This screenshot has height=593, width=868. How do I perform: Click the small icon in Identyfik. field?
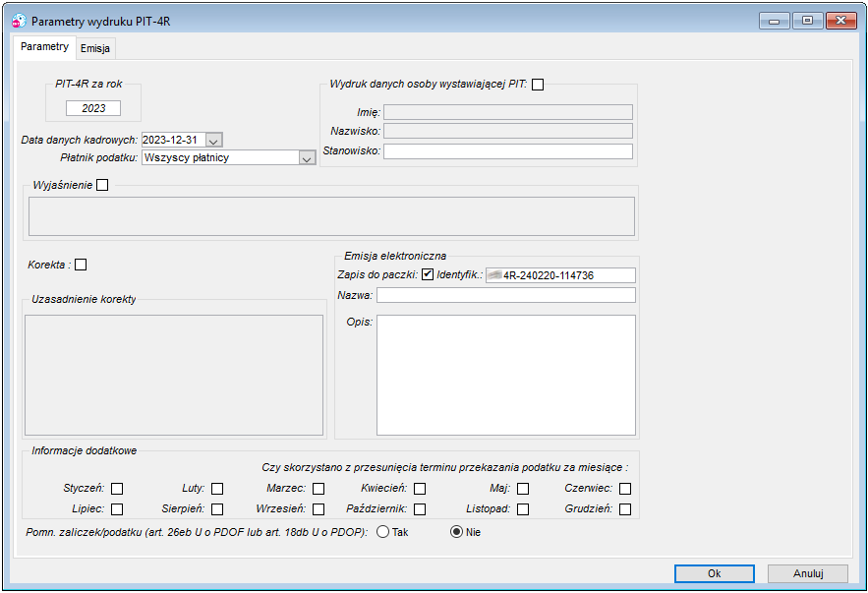click(x=494, y=275)
